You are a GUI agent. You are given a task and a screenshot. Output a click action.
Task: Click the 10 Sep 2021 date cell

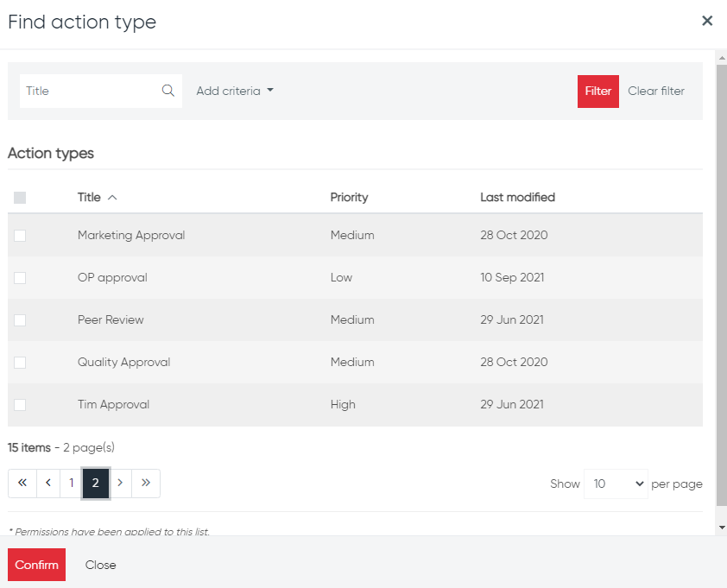tap(512, 278)
